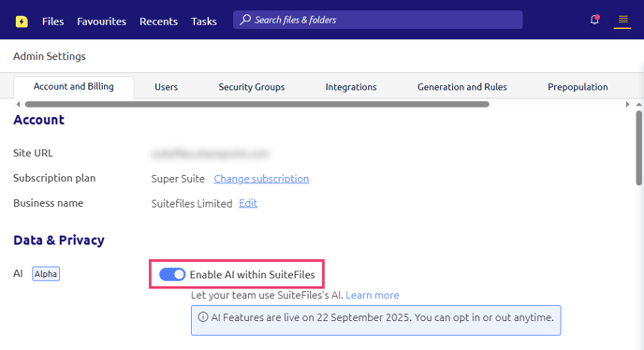Switch to the Users tab
The image size is (644, 350).
[x=166, y=87]
